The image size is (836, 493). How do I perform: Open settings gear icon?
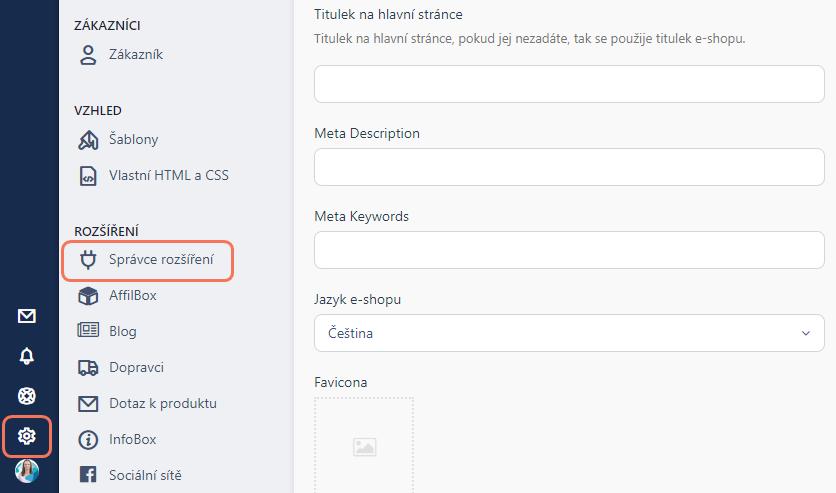pos(27,436)
